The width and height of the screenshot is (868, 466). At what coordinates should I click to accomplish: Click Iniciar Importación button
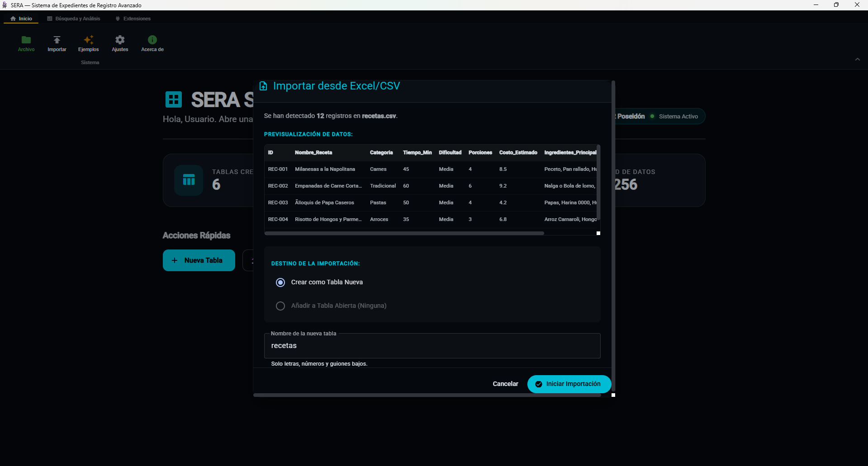[569, 384]
